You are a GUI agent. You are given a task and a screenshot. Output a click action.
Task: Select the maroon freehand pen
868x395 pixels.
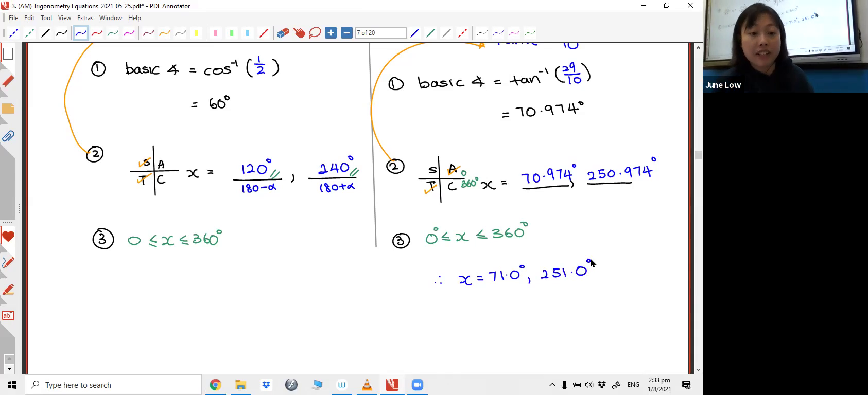148,33
